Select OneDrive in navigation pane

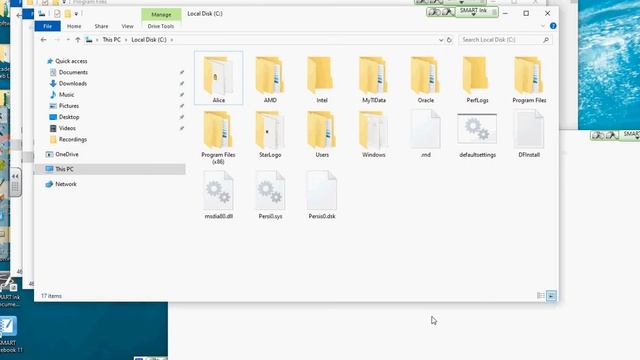[x=67, y=154]
